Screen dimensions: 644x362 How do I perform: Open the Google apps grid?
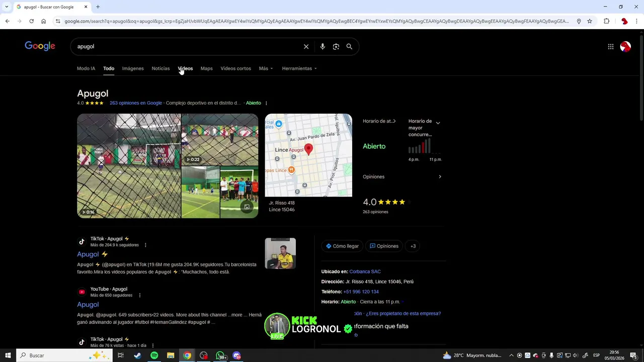tap(610, 46)
